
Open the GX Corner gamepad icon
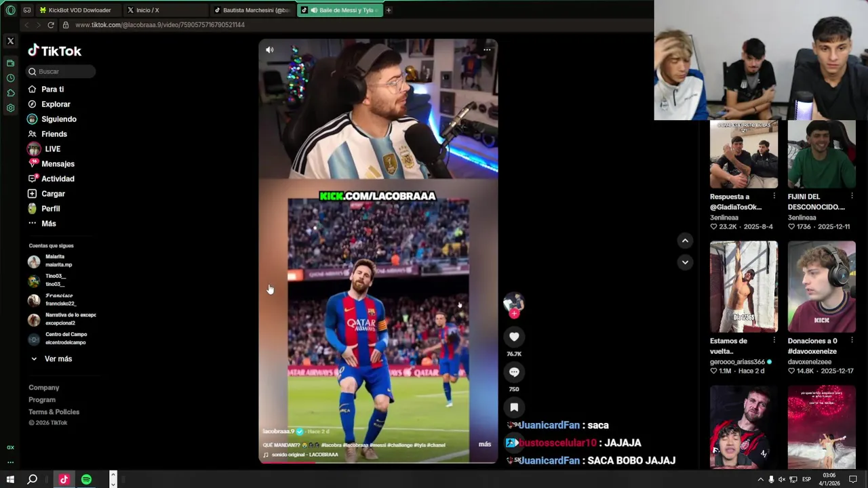coord(27,10)
